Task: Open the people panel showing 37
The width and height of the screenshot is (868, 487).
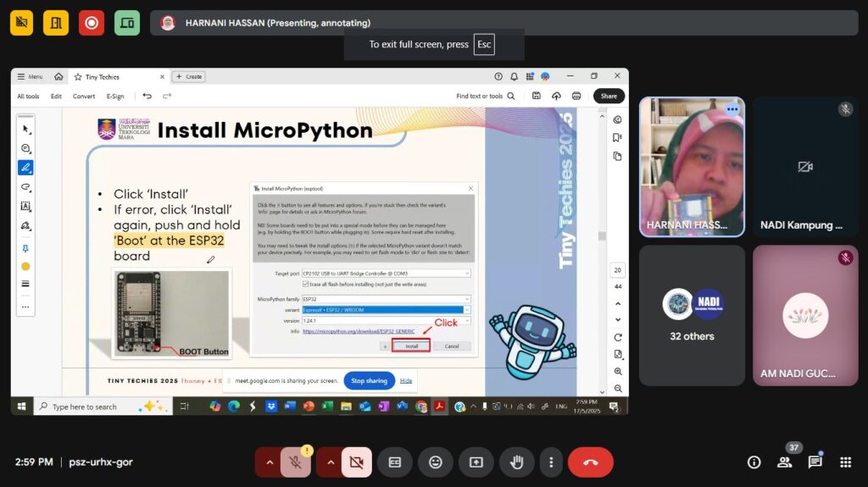Action: 785,462
